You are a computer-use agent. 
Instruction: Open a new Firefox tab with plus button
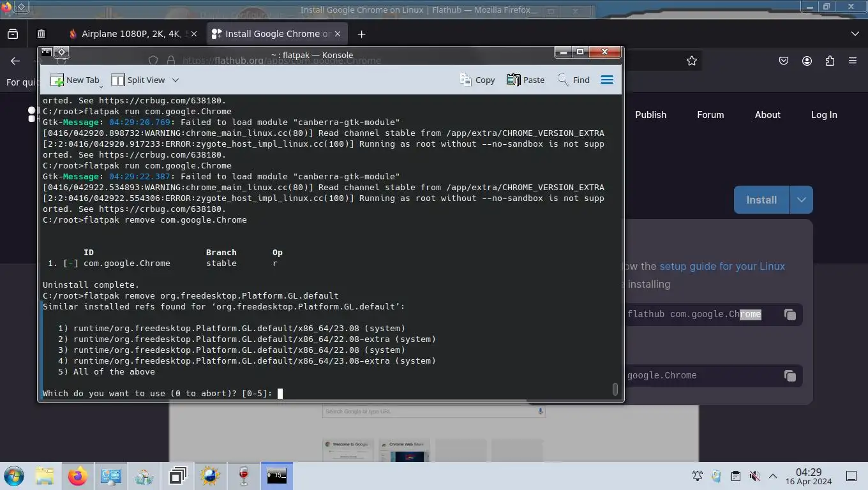(361, 34)
